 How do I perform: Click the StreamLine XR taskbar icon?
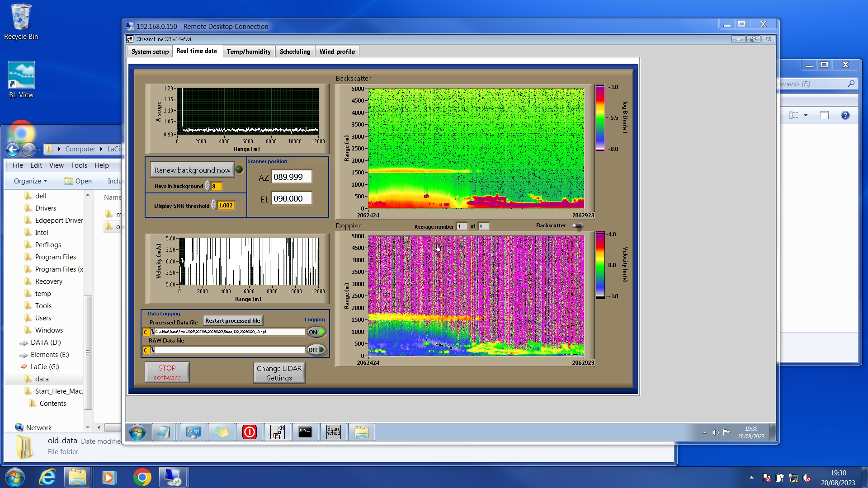[277, 432]
